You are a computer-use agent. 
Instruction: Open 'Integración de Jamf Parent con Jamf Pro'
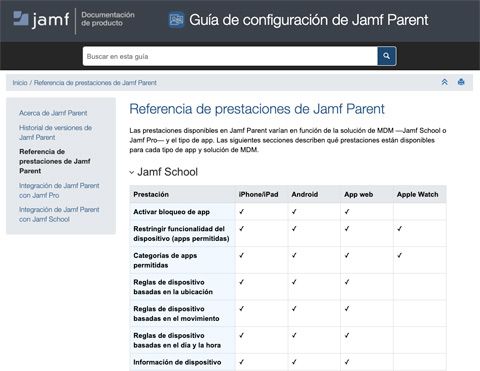coord(59,190)
